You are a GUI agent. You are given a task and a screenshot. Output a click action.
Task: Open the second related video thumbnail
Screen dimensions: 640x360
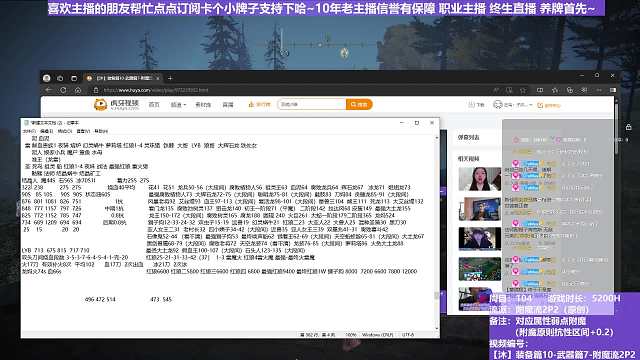pos(480,209)
